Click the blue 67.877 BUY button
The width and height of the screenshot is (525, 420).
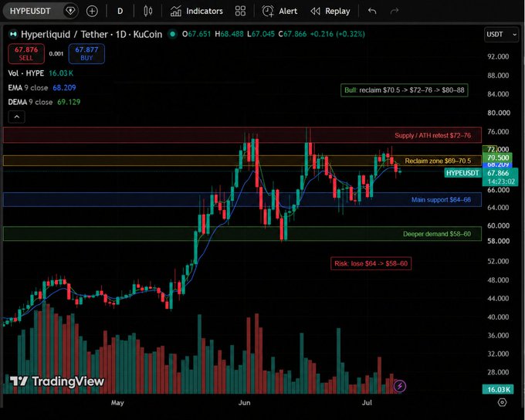click(x=86, y=53)
